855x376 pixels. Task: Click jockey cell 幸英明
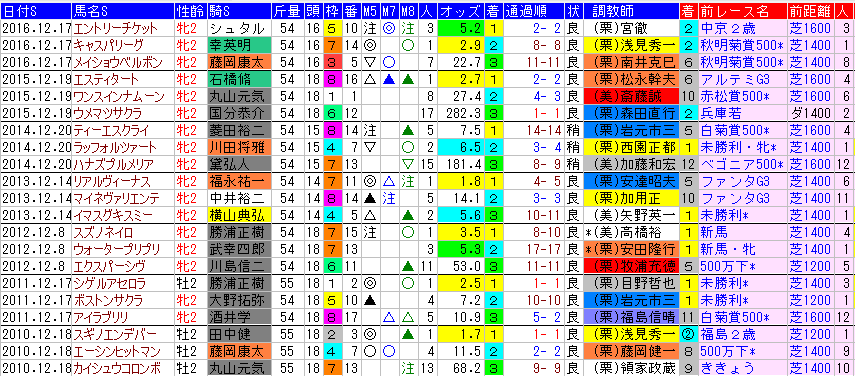(x=239, y=45)
